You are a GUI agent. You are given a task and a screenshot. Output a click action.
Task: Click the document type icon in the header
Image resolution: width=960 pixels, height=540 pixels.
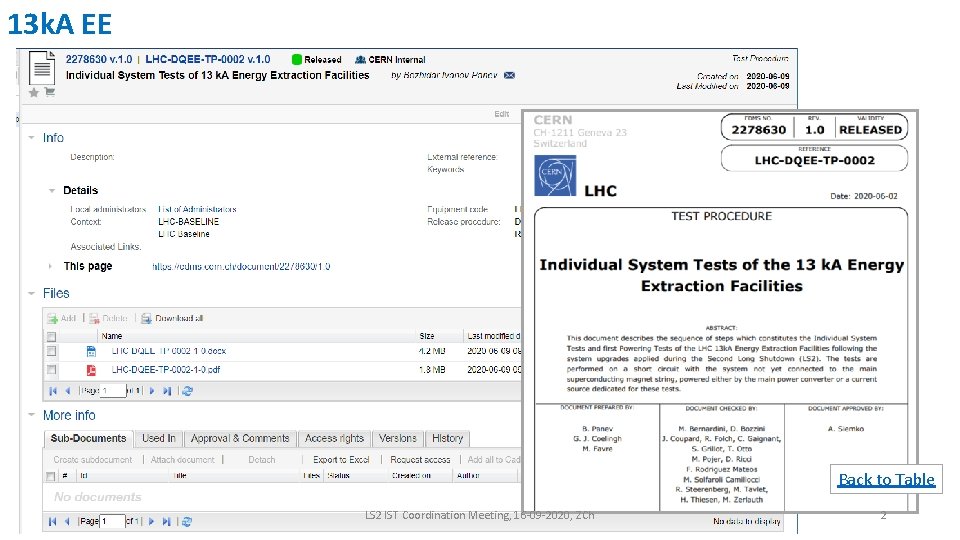(42, 68)
